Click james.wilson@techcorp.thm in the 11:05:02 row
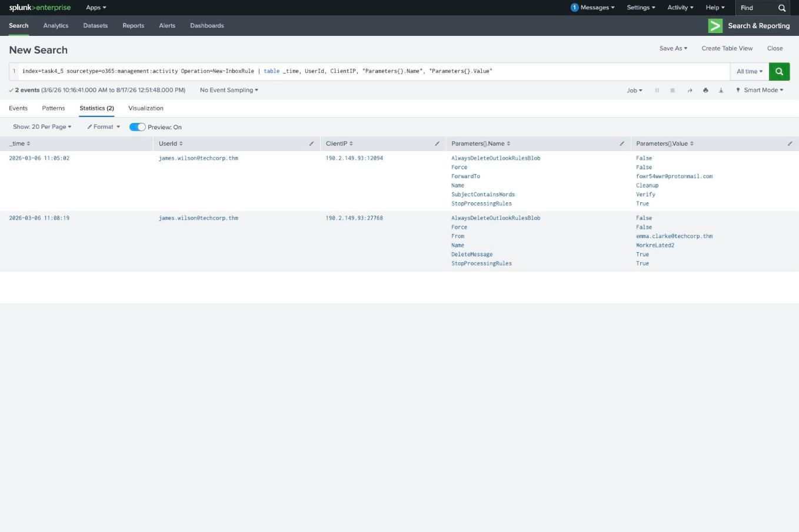 198,158
